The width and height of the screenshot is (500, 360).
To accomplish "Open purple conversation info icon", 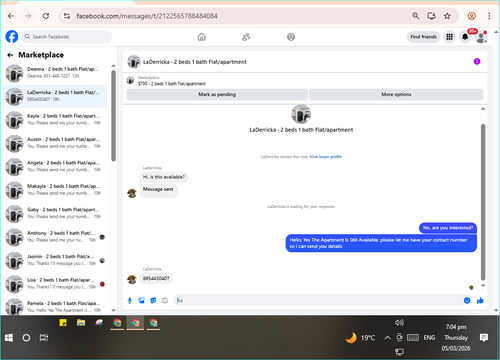I will click(x=477, y=61).
